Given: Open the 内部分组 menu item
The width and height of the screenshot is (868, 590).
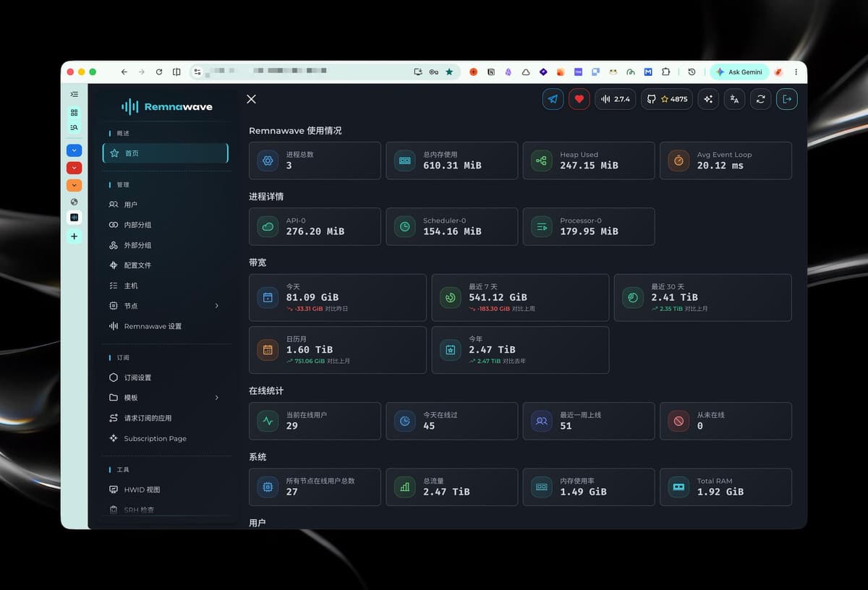Looking at the screenshot, I should (x=166, y=225).
